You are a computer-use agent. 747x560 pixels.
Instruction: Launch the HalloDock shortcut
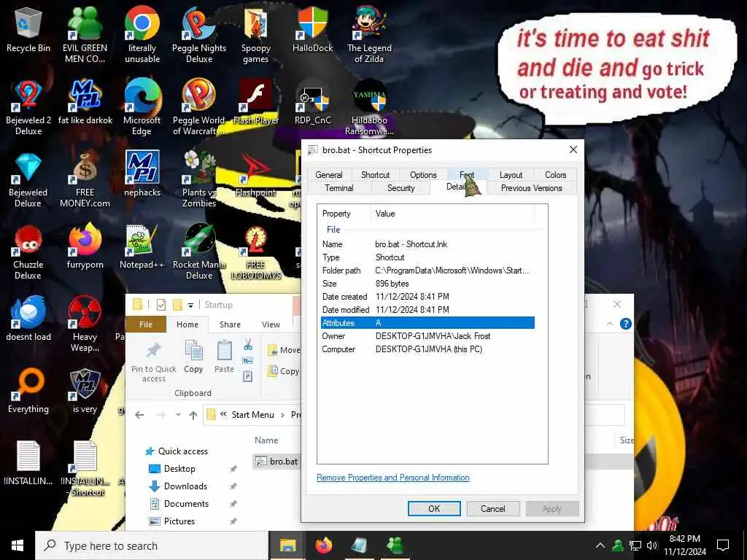(312, 29)
